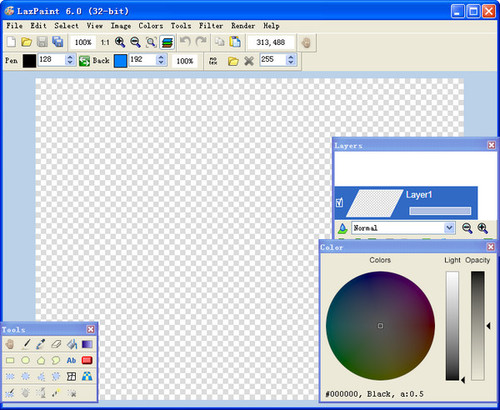500x410 pixels.
Task: Click the 1:1 original size button
Action: click(x=105, y=42)
